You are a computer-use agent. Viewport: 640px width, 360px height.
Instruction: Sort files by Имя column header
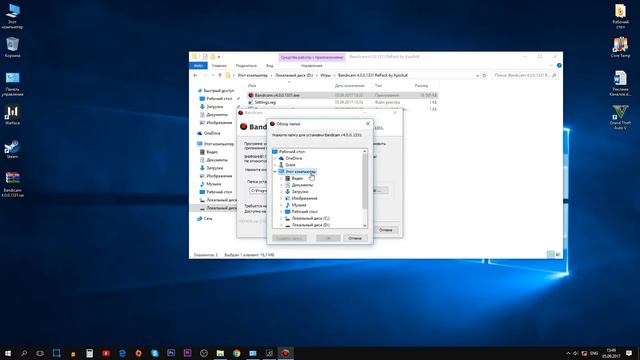pos(252,86)
